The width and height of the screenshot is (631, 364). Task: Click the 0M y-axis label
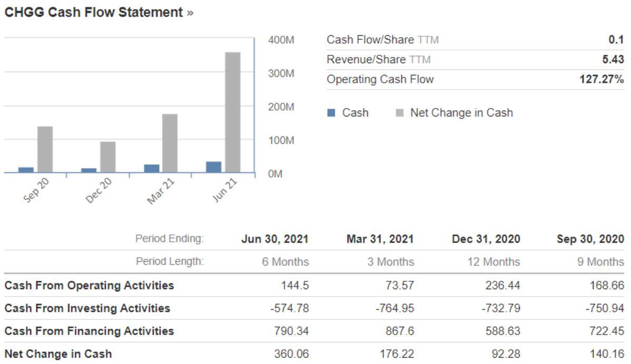coord(275,174)
